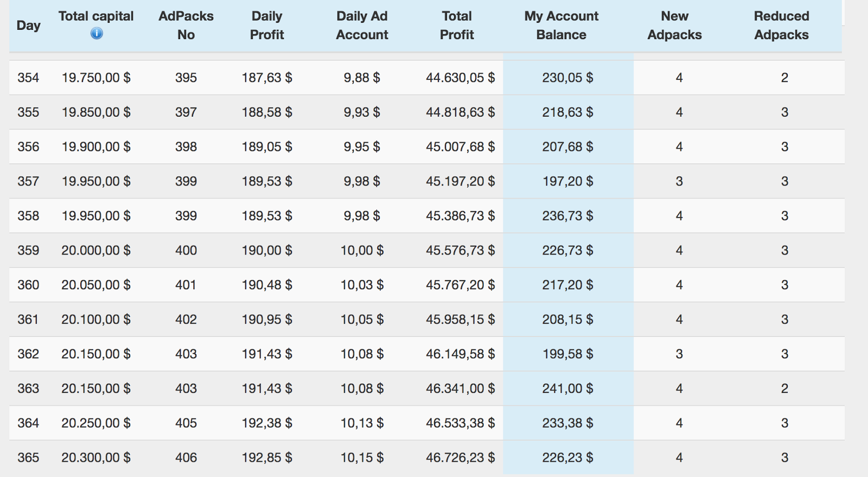868x477 pixels.
Task: Select daily ad account 9,88 $ cell
Action: (x=362, y=78)
